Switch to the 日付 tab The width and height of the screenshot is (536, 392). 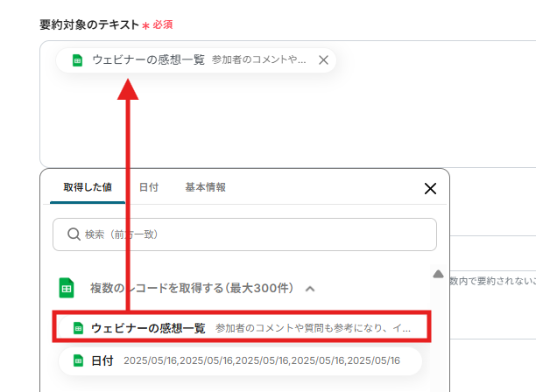(149, 187)
